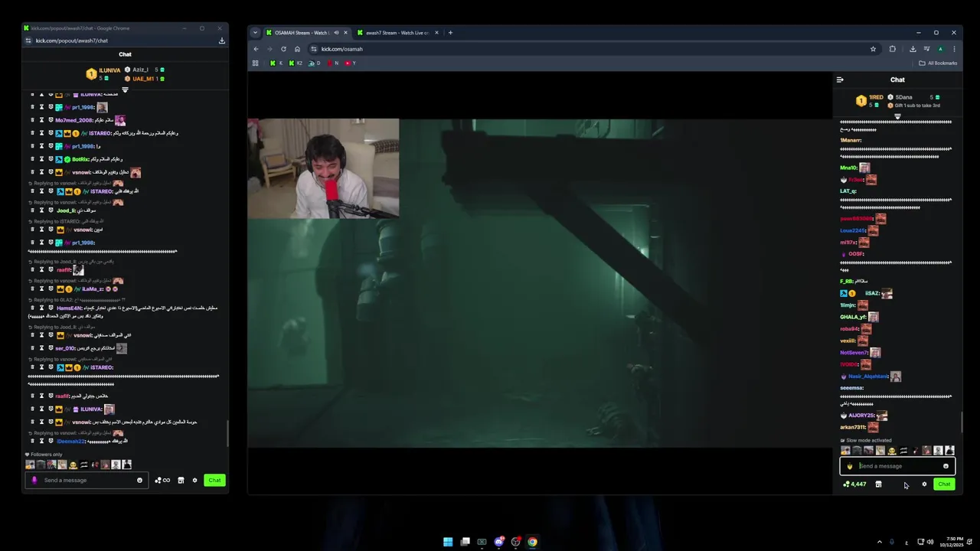Open emoji picker in OSAMAH stream chat

946,466
